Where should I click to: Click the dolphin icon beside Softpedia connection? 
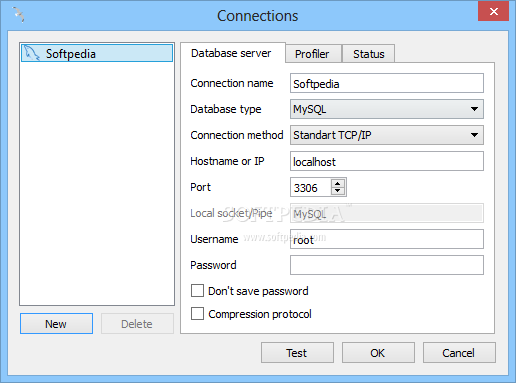(x=32, y=53)
